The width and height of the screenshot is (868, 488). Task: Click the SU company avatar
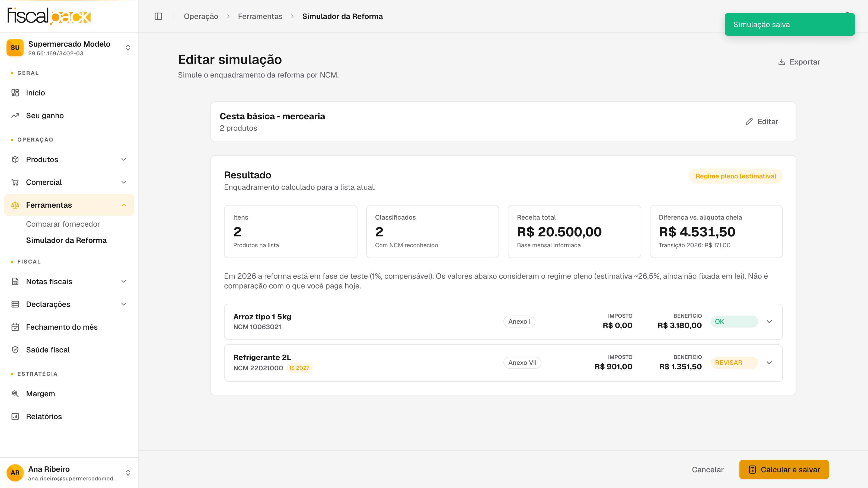coord(15,47)
